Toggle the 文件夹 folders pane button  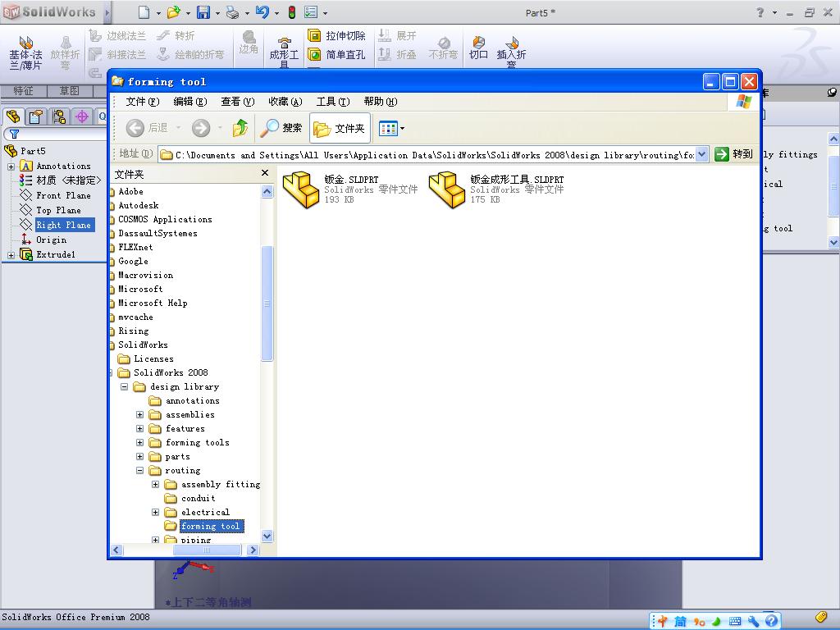pyautogui.click(x=340, y=128)
